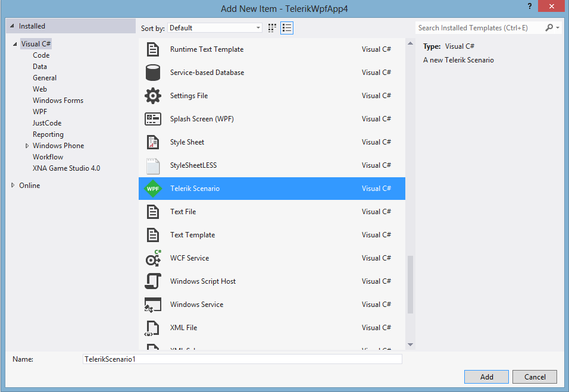Select the Text Template label
569x392 pixels.
192,235
